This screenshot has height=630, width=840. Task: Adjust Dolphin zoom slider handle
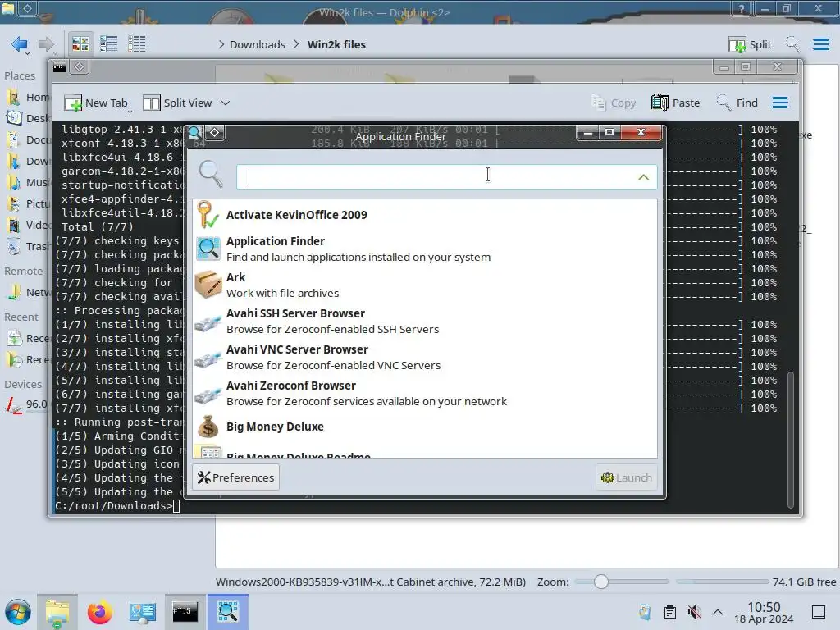tap(601, 582)
